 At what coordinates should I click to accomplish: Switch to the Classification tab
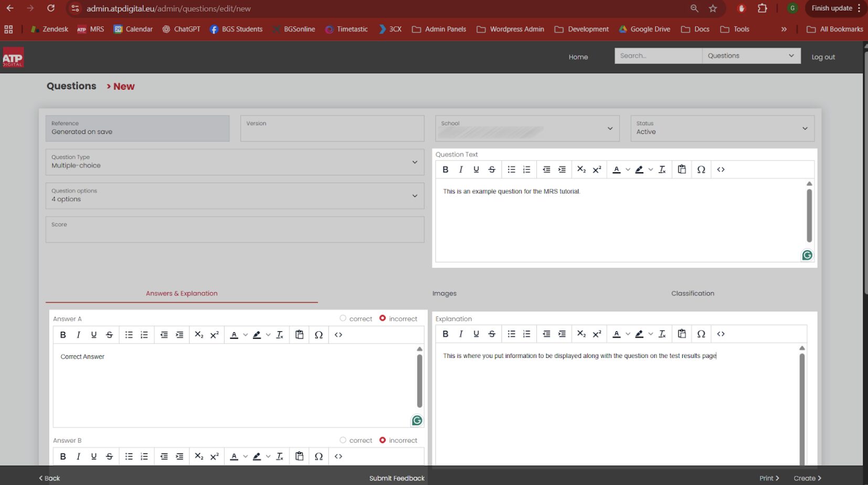[692, 293]
